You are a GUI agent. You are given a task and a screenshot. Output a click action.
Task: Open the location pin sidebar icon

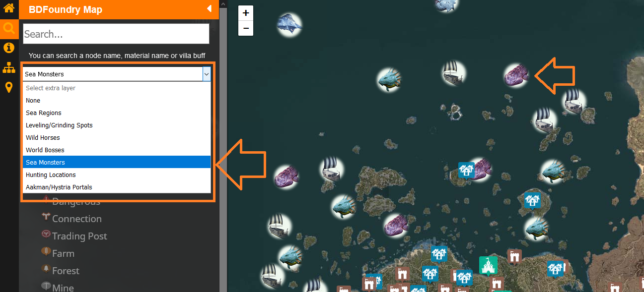[8, 88]
